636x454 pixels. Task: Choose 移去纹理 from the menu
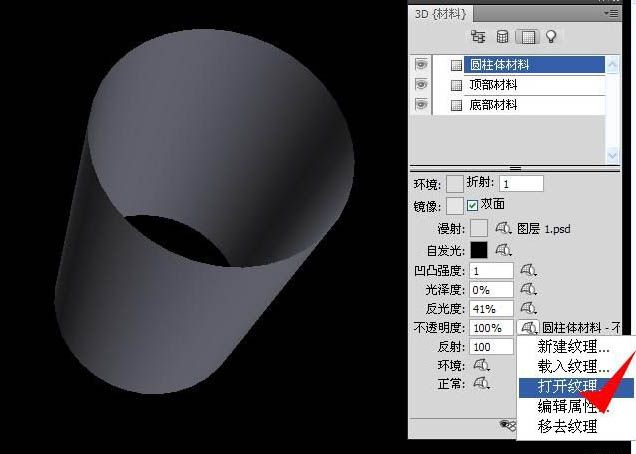click(x=568, y=426)
